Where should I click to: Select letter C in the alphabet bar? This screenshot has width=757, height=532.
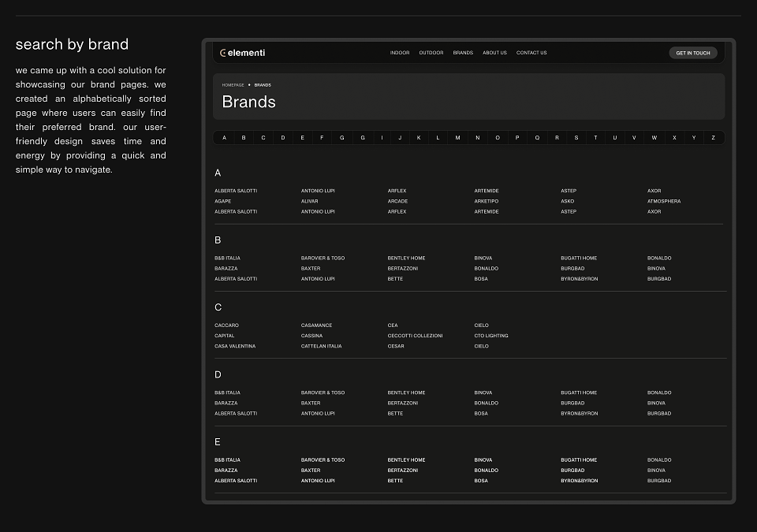263,138
